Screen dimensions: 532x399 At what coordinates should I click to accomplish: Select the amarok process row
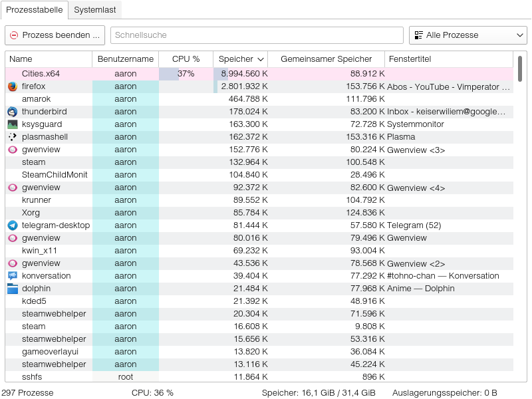[x=259, y=99]
